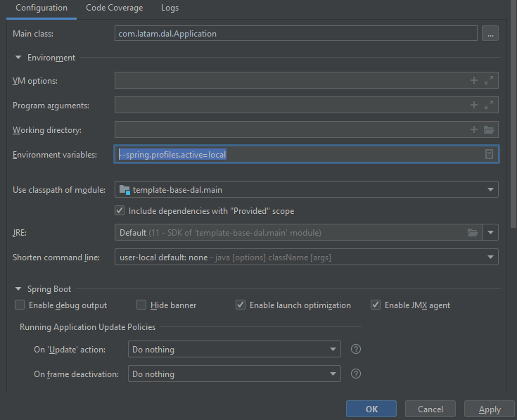Collapse the Environment section
Viewport: 517px width, 420px height.
(x=18, y=58)
